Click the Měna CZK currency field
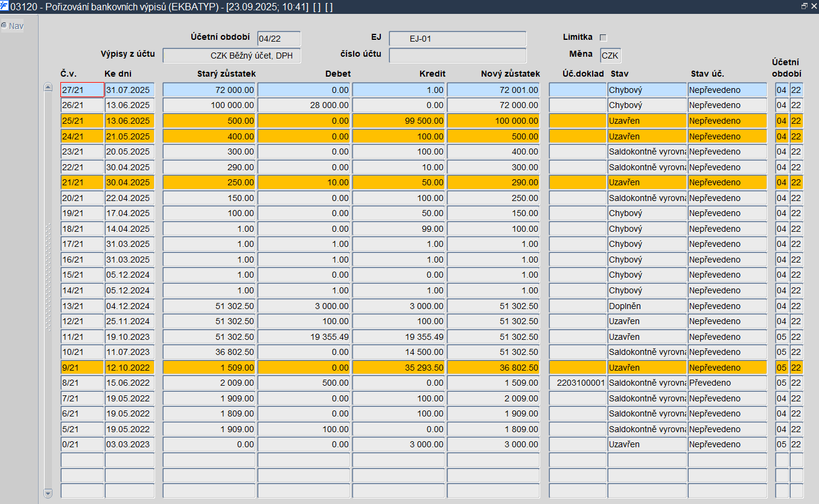 coord(610,56)
